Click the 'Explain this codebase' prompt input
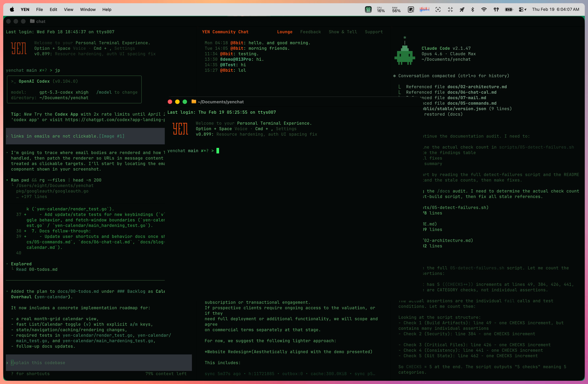 [99, 363]
